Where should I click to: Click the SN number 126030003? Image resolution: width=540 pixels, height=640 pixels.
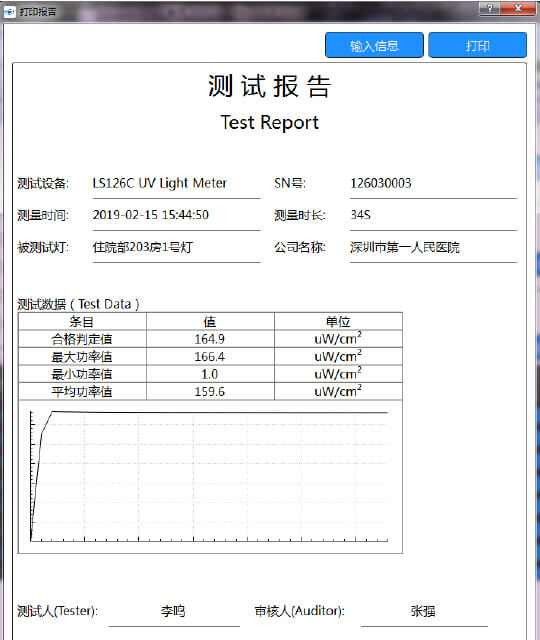(380, 183)
